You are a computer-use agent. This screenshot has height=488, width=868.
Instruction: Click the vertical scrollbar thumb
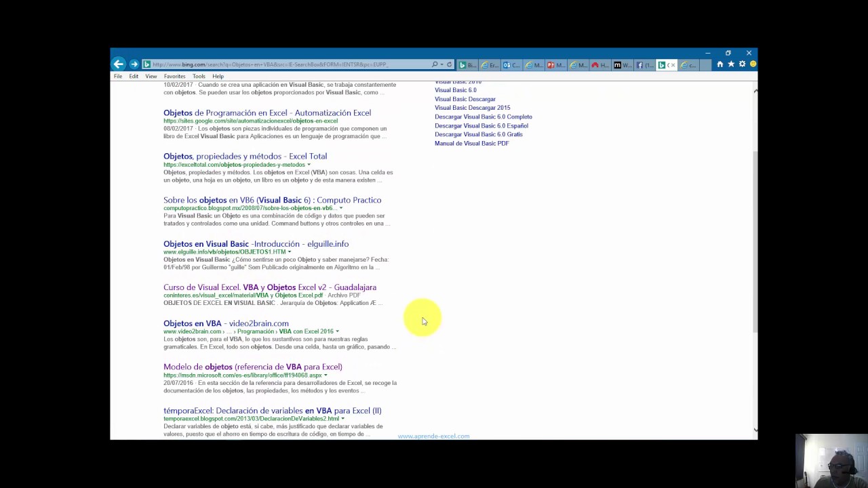(x=755, y=242)
